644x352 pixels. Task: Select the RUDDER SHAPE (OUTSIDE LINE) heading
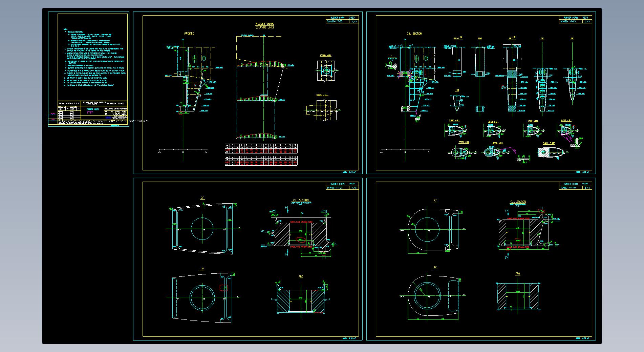coord(264,25)
